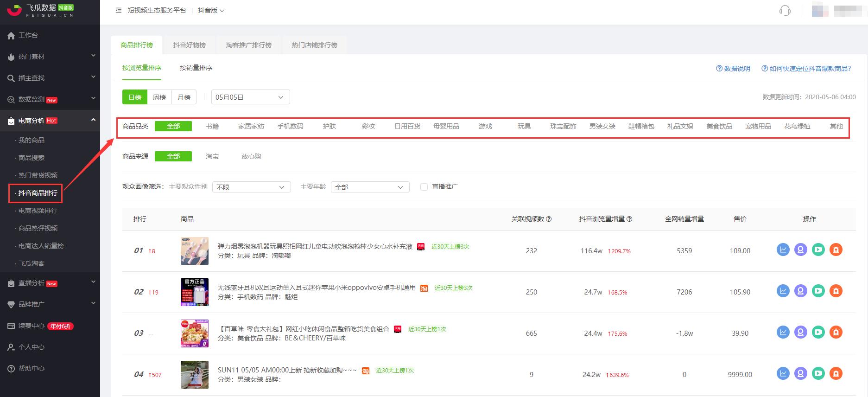Screen dimensions: 868x397
Task: Switch to 商品排行榜 tab
Action: (137, 45)
